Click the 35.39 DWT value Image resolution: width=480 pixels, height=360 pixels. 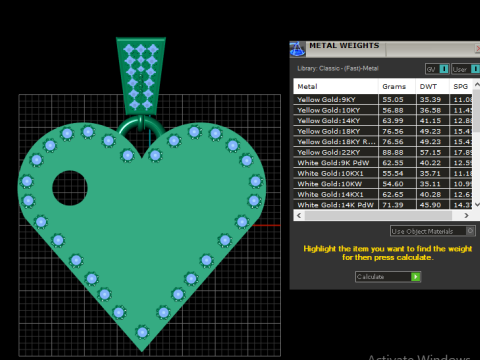coord(430,99)
